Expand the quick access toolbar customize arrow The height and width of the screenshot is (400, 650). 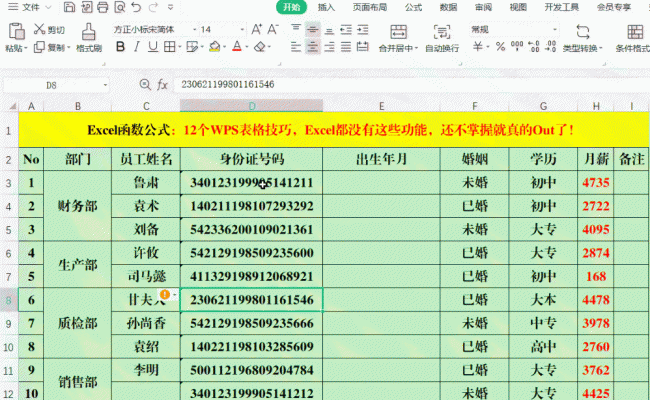point(170,7)
